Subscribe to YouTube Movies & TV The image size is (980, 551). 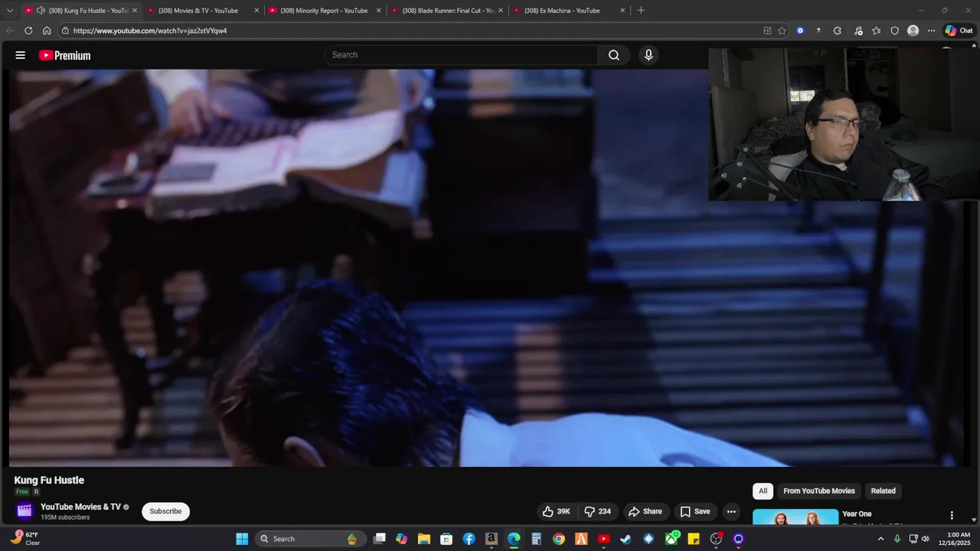(x=165, y=511)
